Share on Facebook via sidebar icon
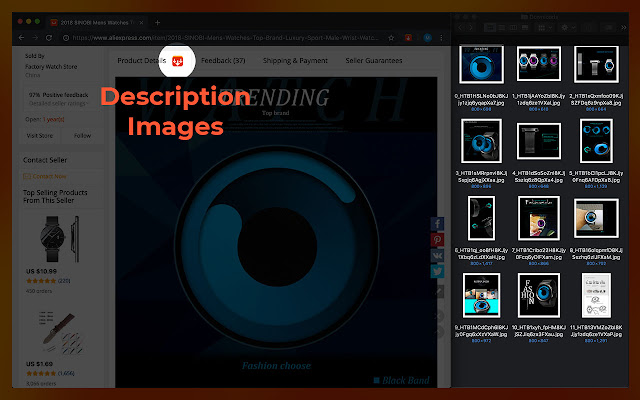 point(438,223)
